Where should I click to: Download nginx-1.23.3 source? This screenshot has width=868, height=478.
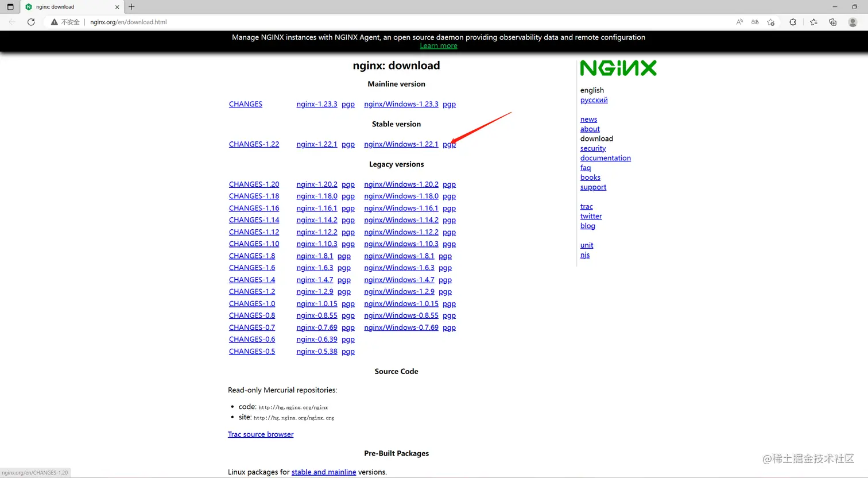[x=317, y=104]
